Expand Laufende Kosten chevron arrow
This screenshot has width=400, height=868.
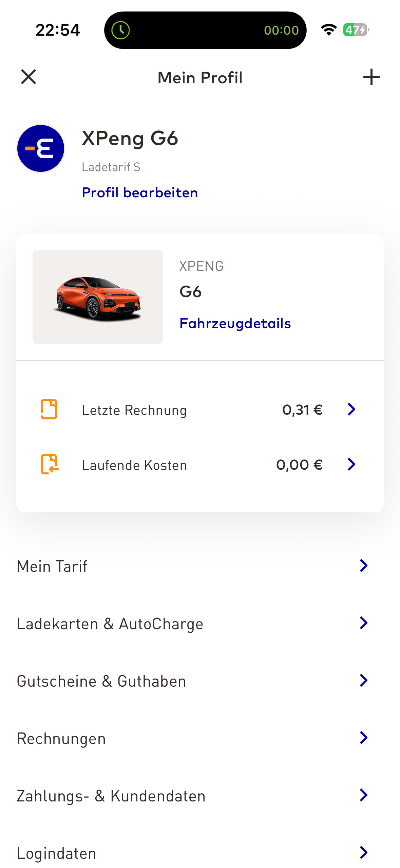pos(351,464)
